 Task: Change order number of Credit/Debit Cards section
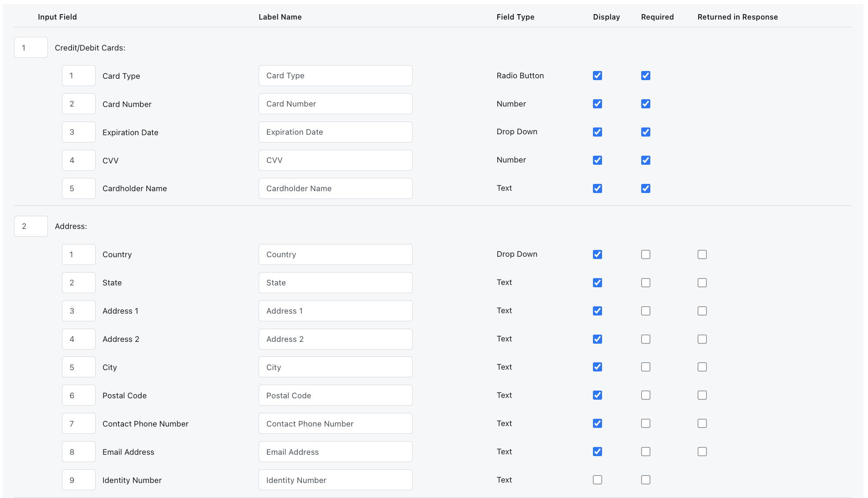(x=31, y=47)
